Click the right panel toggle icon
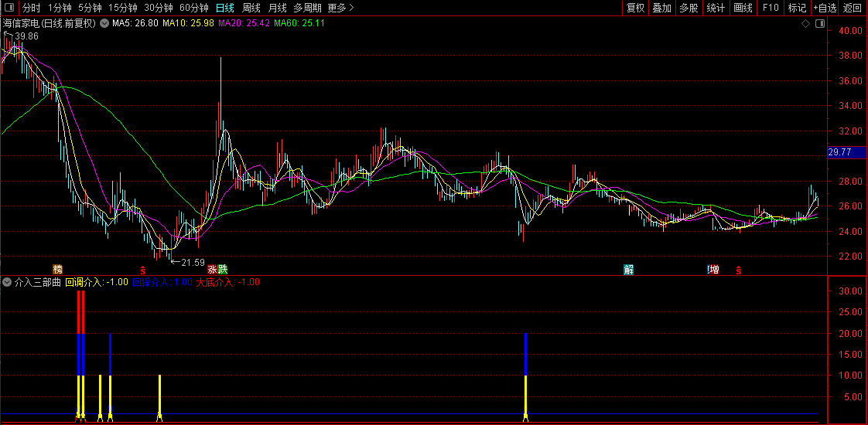 pos(820,24)
